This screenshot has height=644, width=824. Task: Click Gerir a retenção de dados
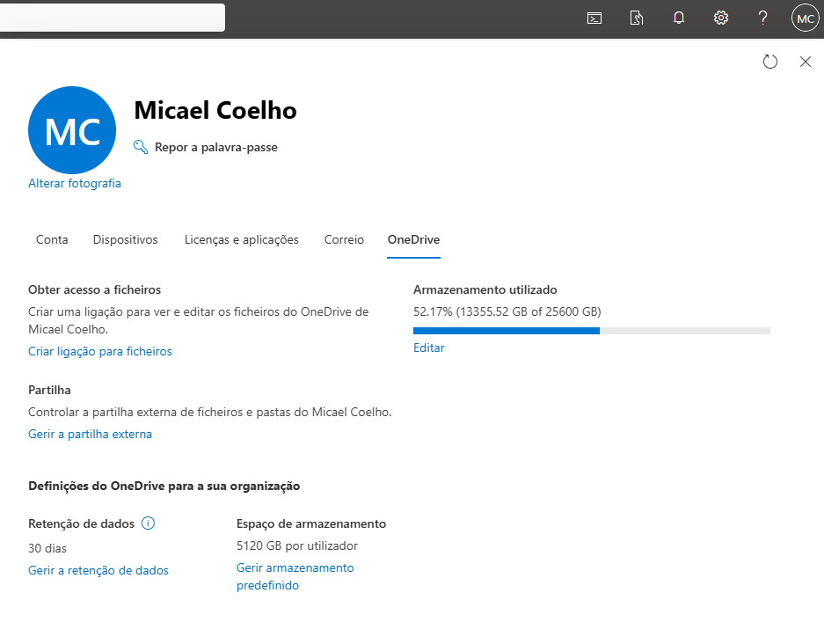(x=98, y=570)
